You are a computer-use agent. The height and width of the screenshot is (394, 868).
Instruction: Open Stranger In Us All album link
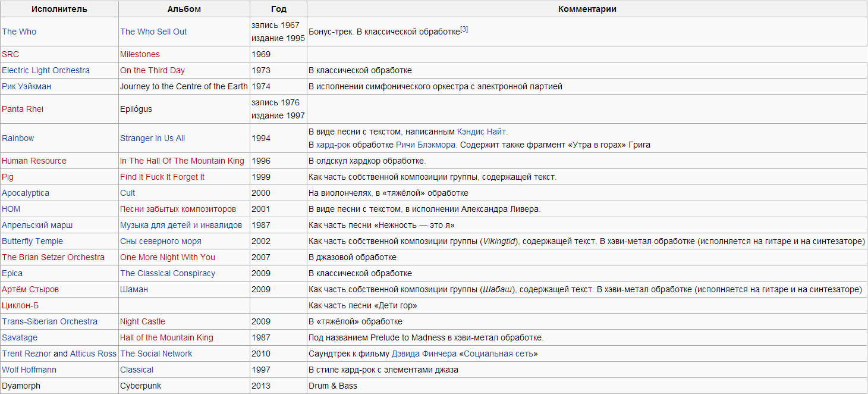pyautogui.click(x=152, y=138)
